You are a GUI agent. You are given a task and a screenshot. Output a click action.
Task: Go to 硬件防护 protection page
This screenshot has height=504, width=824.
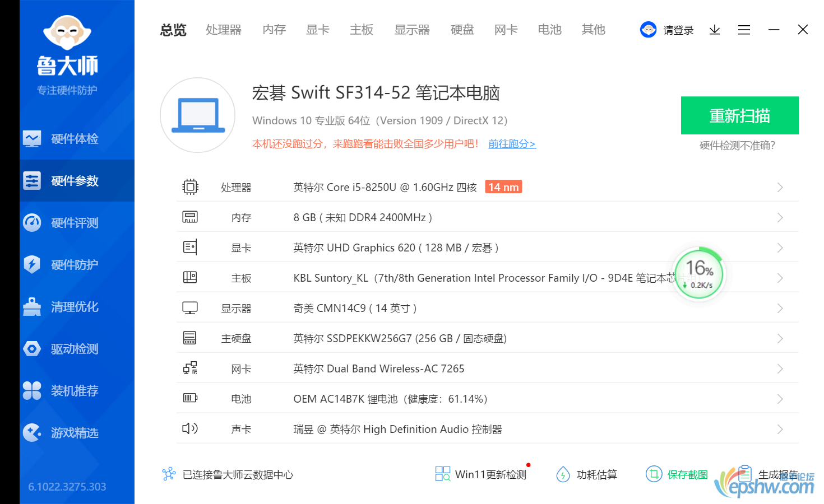coord(77,264)
